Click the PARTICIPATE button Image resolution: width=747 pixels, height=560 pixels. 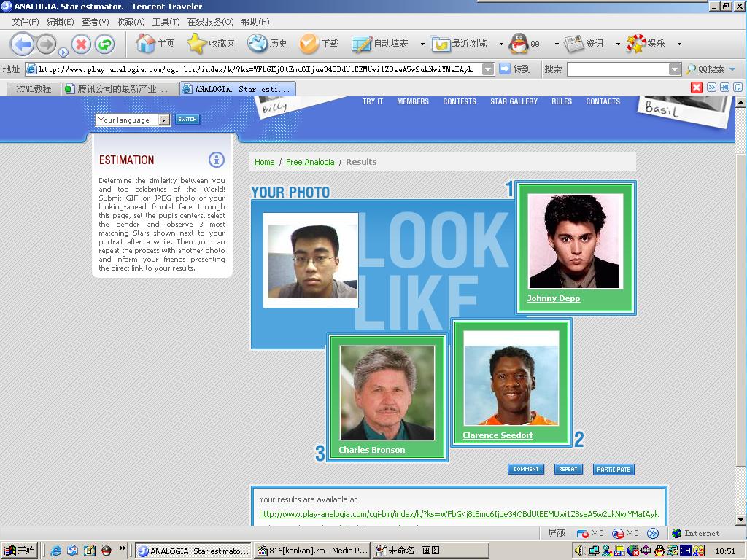pyautogui.click(x=613, y=469)
